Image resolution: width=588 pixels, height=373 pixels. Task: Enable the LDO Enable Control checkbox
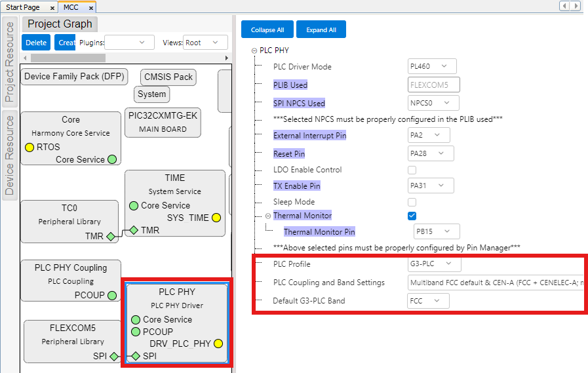point(412,170)
